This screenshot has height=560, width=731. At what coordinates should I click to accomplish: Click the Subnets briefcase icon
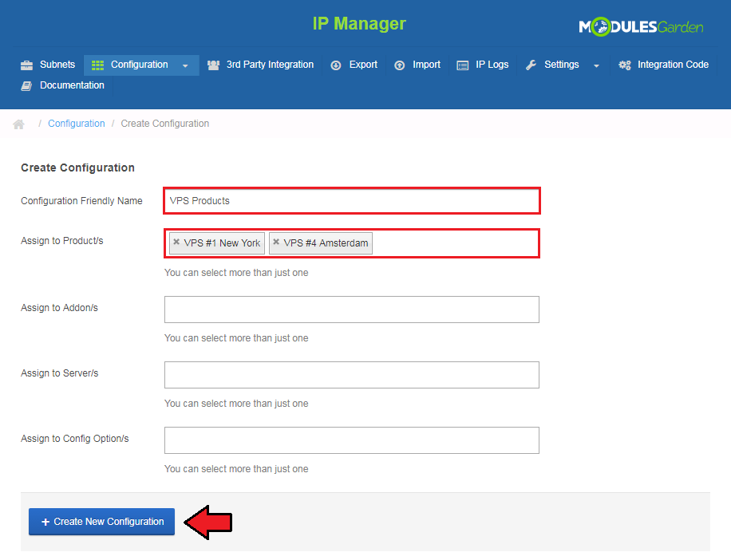pyautogui.click(x=26, y=65)
